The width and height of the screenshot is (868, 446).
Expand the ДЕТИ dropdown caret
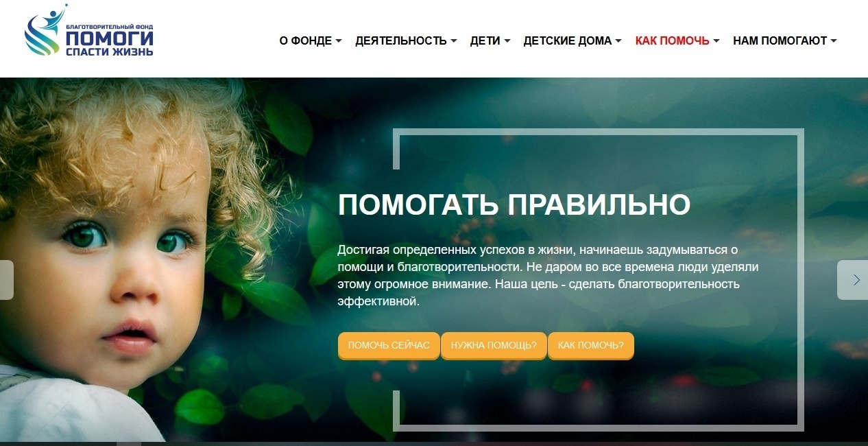[x=507, y=41]
